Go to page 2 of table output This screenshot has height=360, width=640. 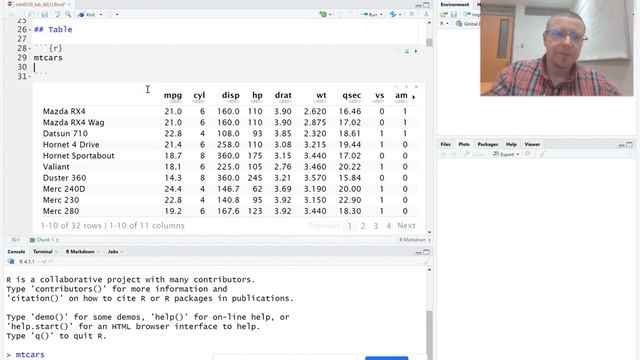[363, 226]
